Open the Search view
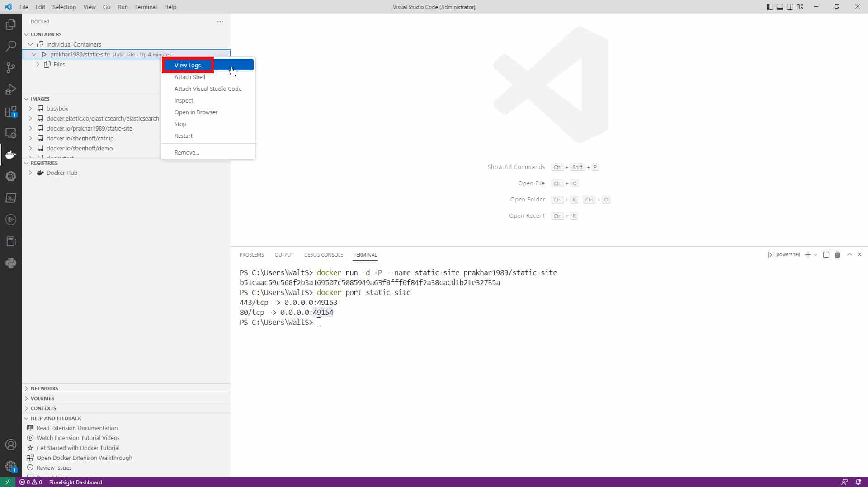Screen dimensions: 868x487 [11, 46]
